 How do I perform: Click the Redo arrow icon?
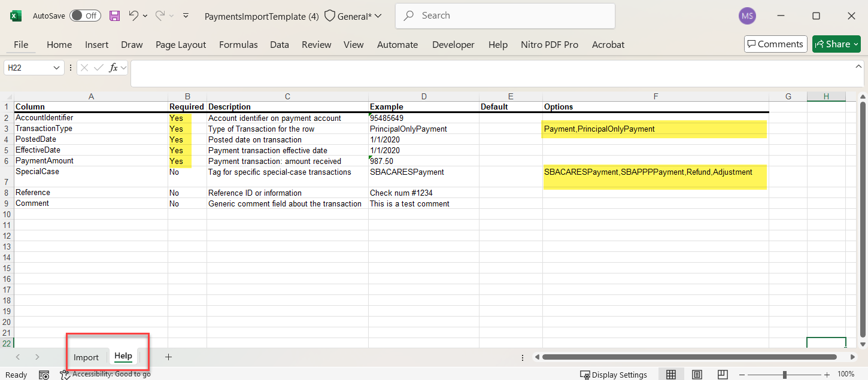(x=160, y=16)
